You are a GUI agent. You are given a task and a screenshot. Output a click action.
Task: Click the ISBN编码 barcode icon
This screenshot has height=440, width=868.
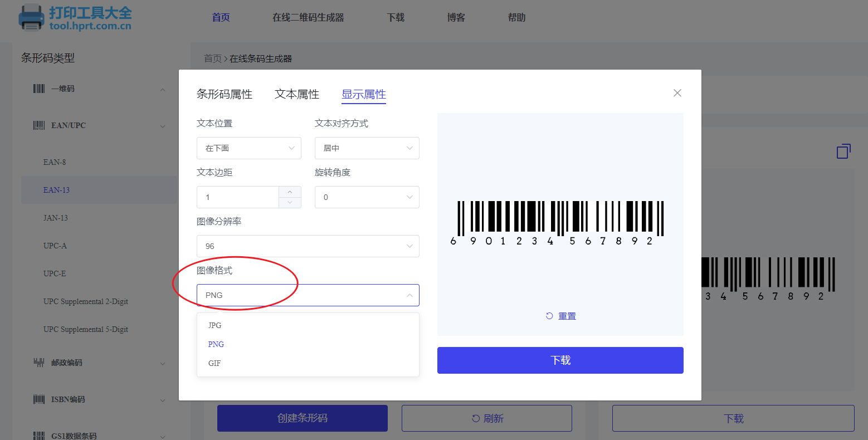coord(39,399)
